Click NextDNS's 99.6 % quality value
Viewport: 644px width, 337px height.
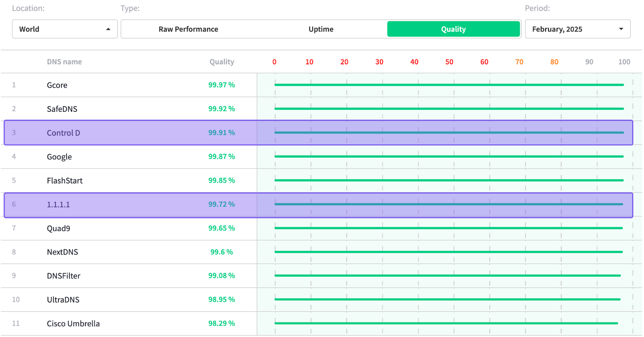222,252
